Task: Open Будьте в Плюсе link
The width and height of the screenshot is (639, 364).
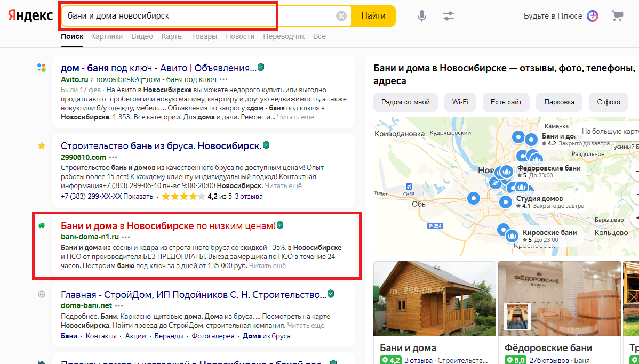Action: pos(553,16)
